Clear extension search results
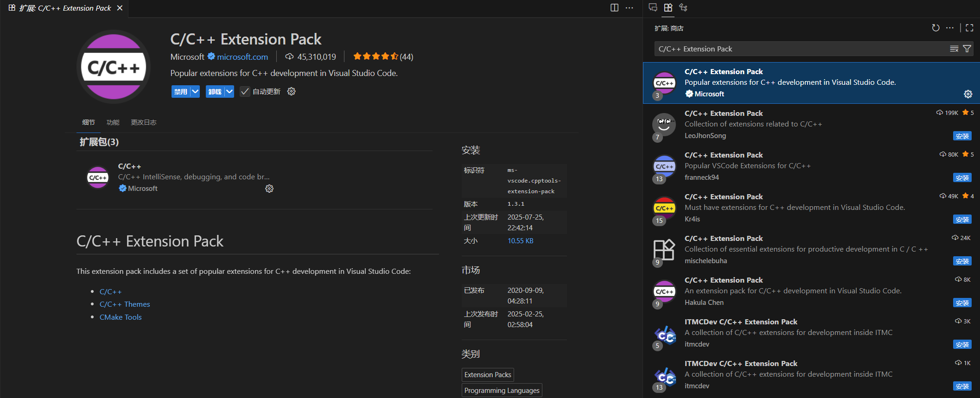 click(x=954, y=49)
